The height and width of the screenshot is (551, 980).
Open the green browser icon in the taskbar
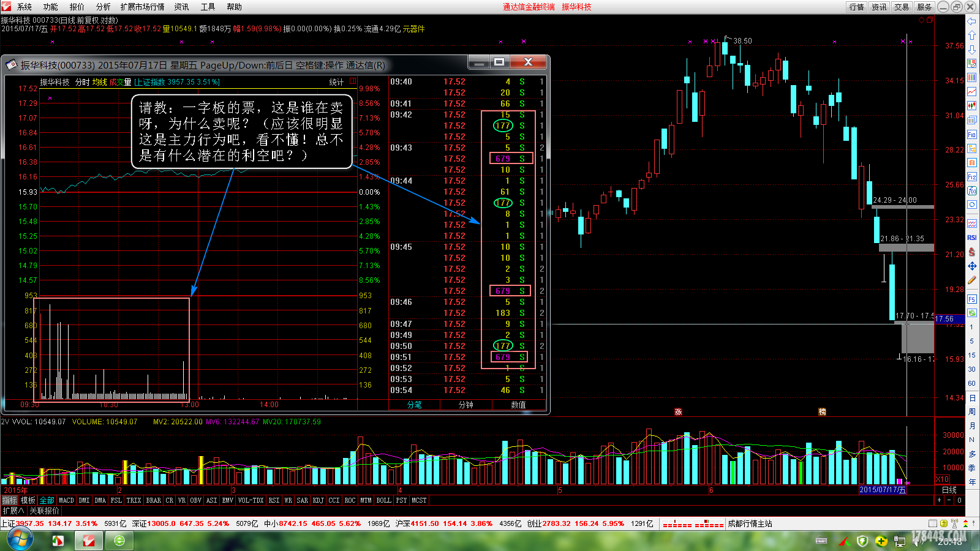(x=119, y=540)
